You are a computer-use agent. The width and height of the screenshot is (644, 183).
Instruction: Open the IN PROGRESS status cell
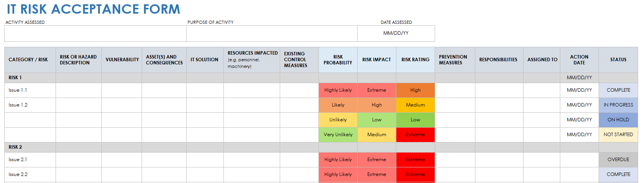618,105
